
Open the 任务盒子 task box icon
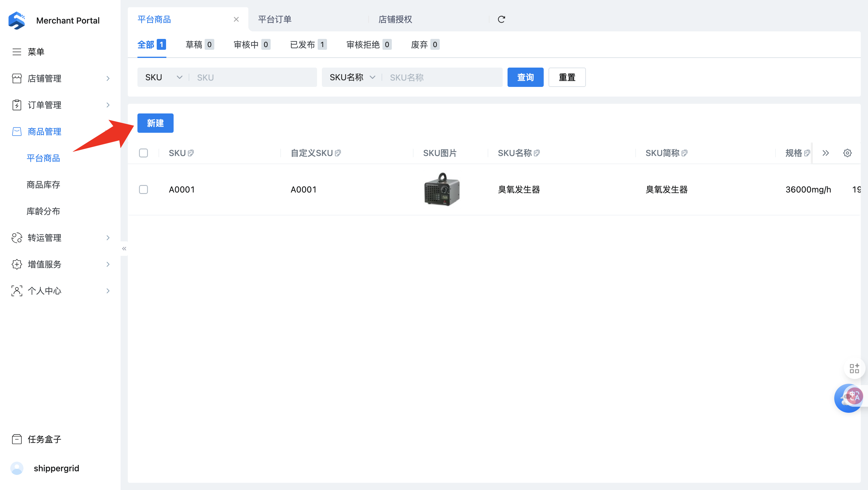17,439
